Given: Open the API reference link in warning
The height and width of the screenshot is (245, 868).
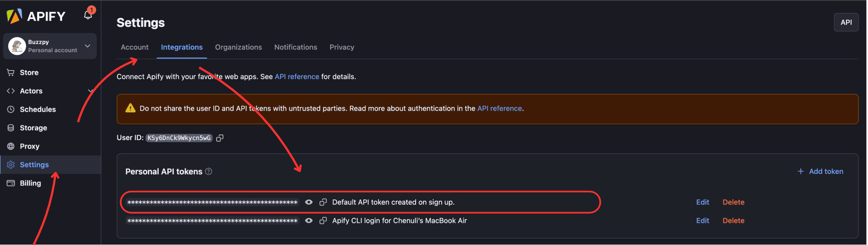Looking at the screenshot, I should coord(499,108).
